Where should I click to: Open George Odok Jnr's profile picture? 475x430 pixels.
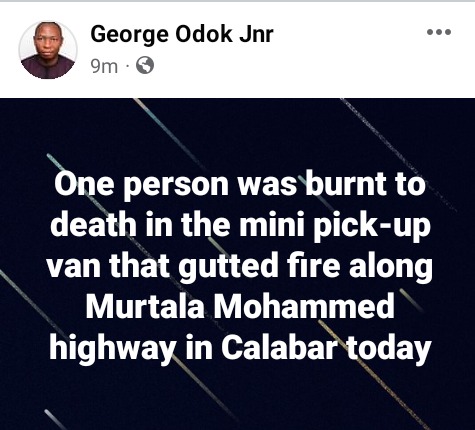pyautogui.click(x=48, y=50)
